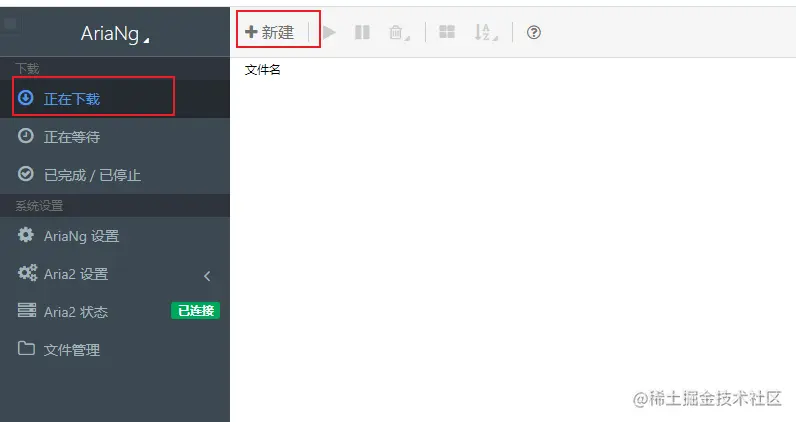
Task: Open the A-Z sort order dropdown
Action: (x=486, y=33)
